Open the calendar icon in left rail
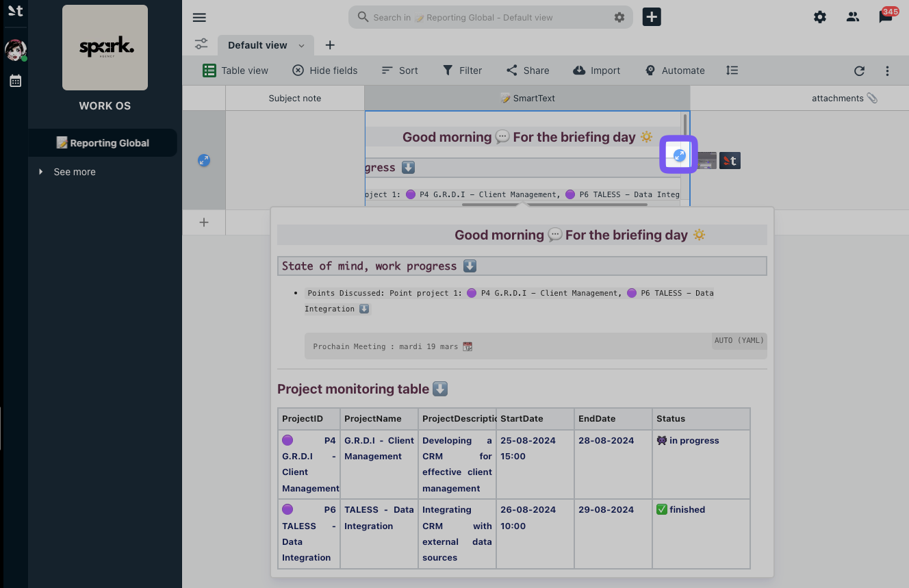This screenshot has height=588, width=909. (16, 81)
